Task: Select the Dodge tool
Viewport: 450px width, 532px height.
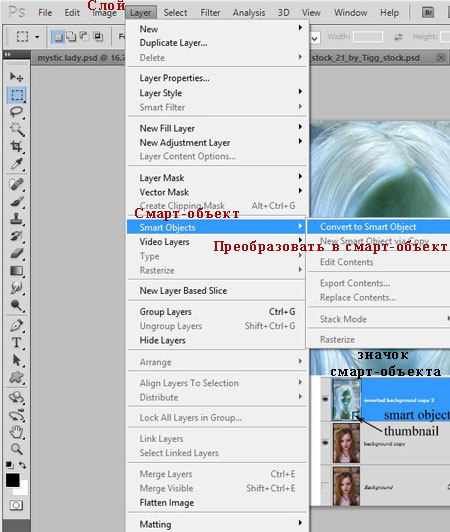Action: click(16, 305)
